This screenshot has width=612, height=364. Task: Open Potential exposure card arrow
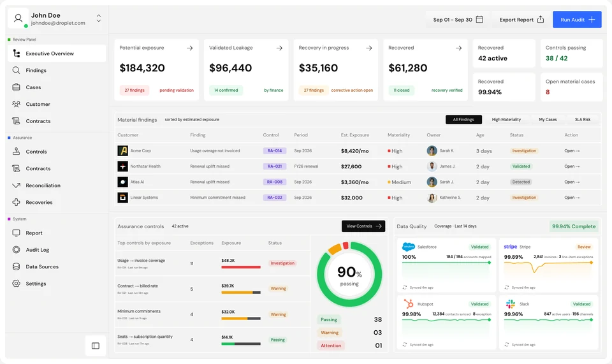(190, 48)
